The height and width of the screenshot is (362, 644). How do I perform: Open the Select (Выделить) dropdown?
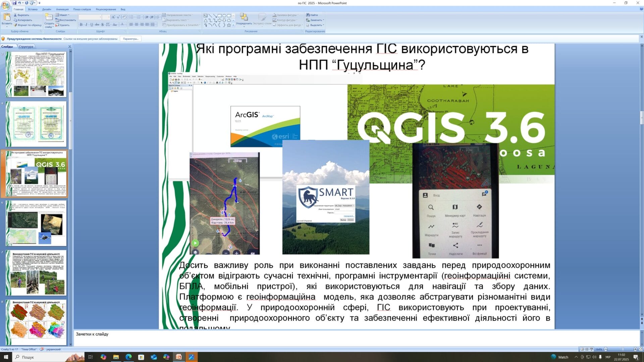click(315, 25)
